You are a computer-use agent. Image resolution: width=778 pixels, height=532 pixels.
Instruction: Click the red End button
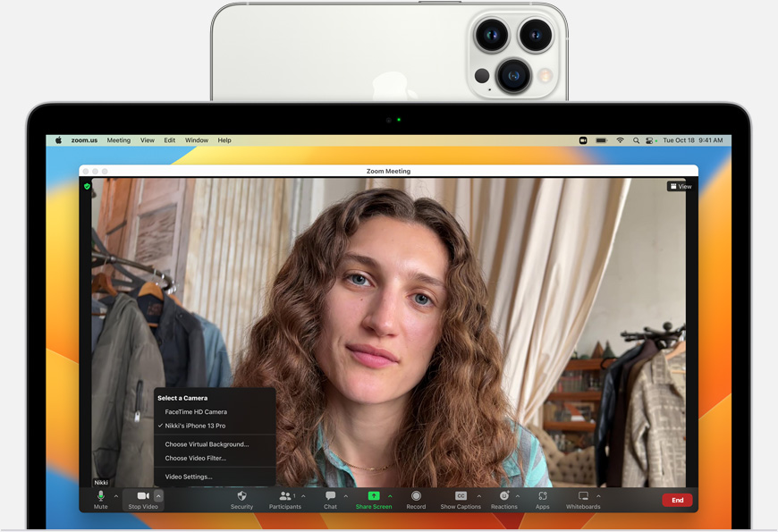677,500
